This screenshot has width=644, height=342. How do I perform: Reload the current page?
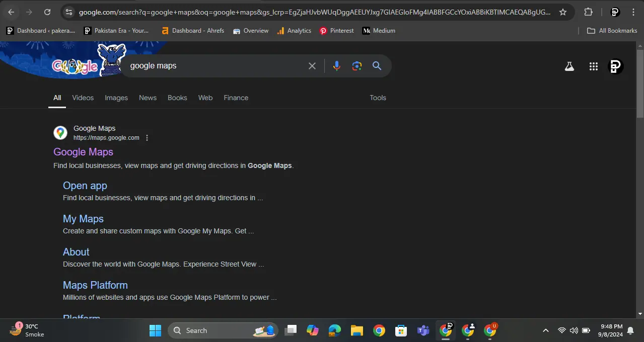pyautogui.click(x=47, y=12)
